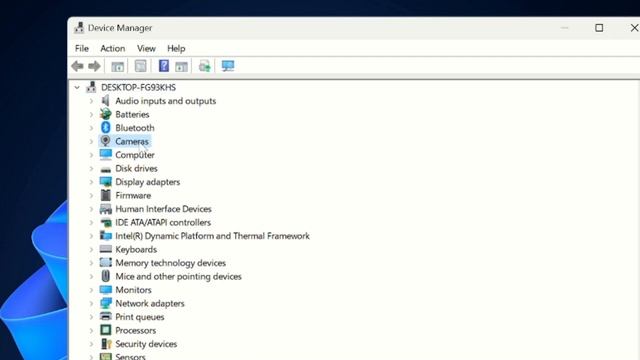Maximize the Device Manager window
Image resolution: width=640 pixels, height=360 pixels.
(x=599, y=28)
